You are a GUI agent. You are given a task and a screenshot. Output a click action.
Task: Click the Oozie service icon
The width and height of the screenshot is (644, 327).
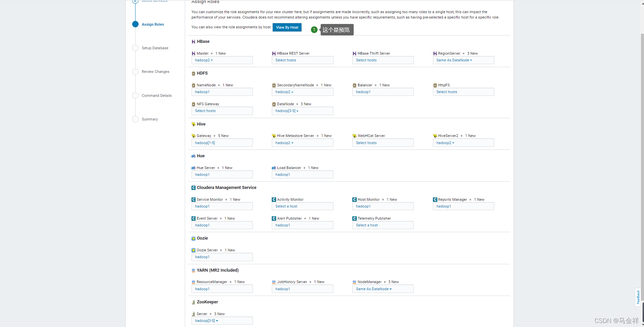pyautogui.click(x=194, y=238)
